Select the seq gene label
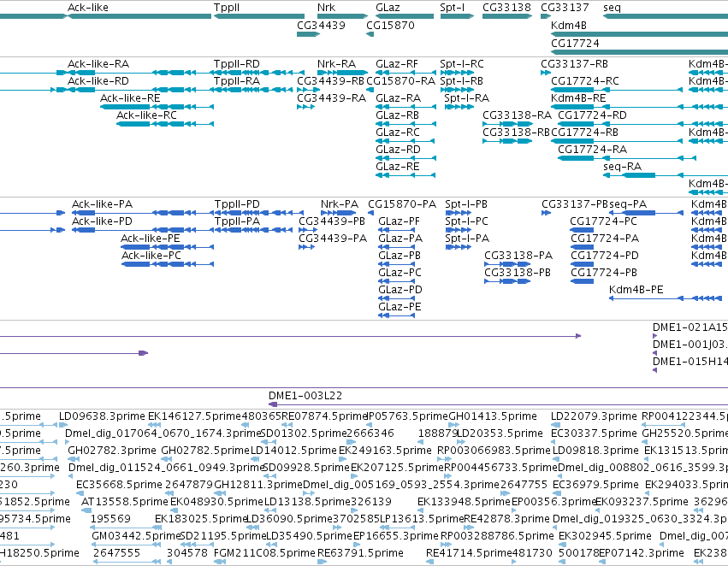728x566 pixels. coord(612,8)
